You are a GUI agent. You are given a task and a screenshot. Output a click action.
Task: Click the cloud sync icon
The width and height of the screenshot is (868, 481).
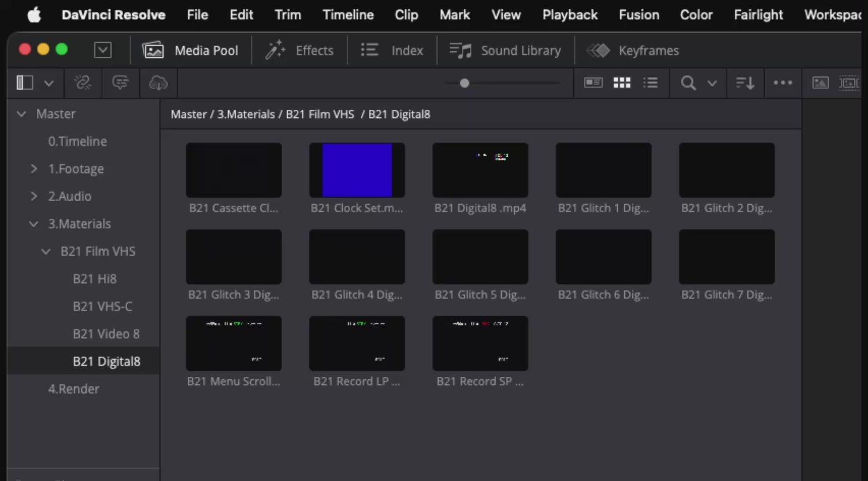click(x=158, y=83)
